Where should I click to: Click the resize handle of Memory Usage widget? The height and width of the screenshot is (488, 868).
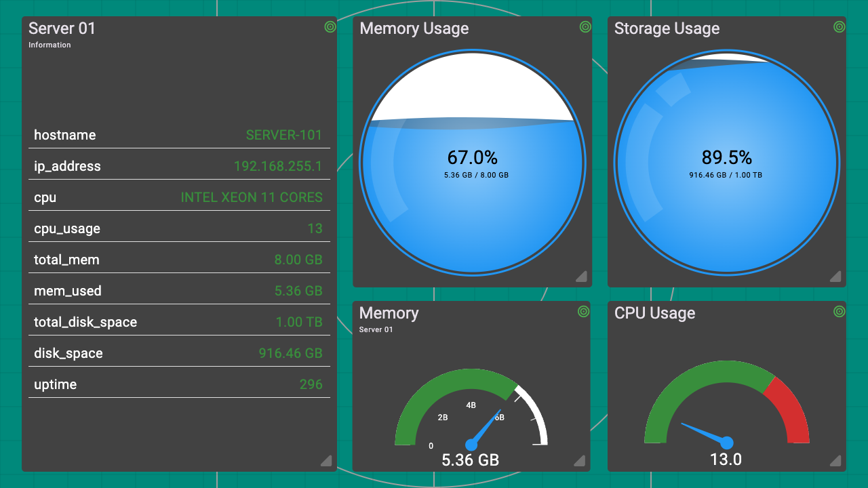click(581, 276)
